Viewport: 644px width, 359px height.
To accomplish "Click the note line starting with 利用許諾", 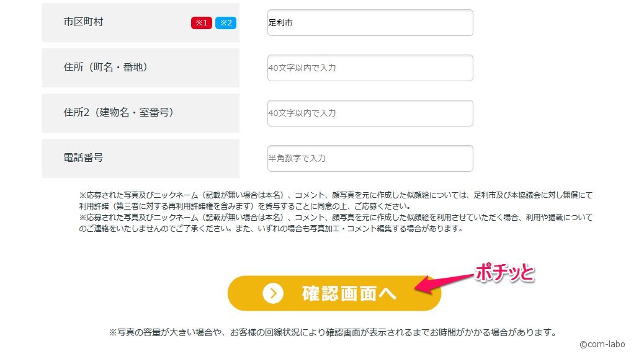I will 245,206.
